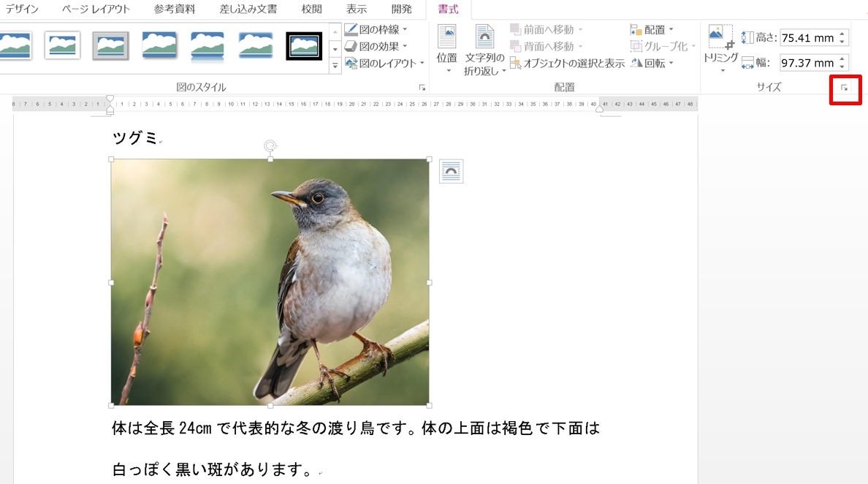
Task: Open the Picture Effects (図の効果) dropdown
Action: pos(376,47)
